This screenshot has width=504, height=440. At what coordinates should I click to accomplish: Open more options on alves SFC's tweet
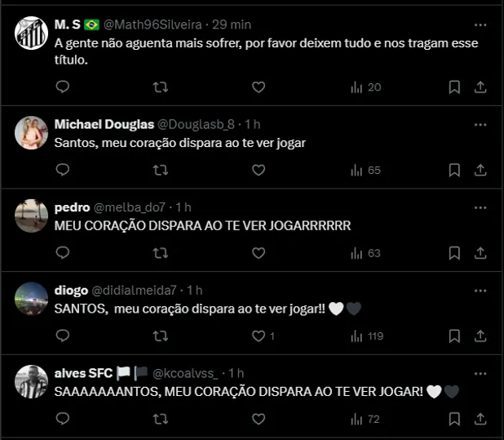coord(480,374)
